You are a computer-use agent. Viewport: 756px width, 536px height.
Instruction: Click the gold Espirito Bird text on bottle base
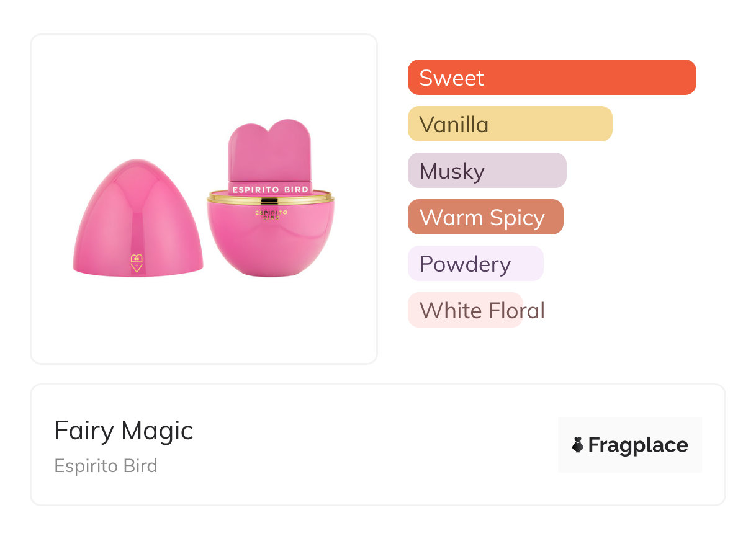coord(270,214)
